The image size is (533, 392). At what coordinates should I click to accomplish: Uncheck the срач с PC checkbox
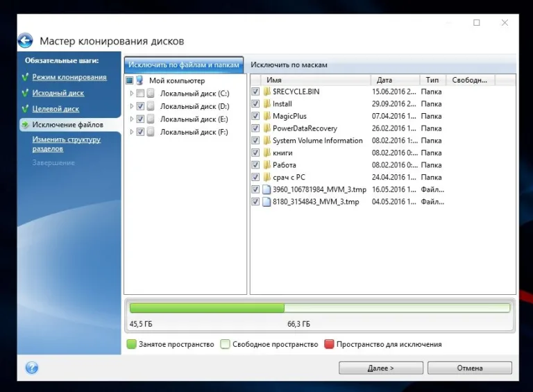255,177
